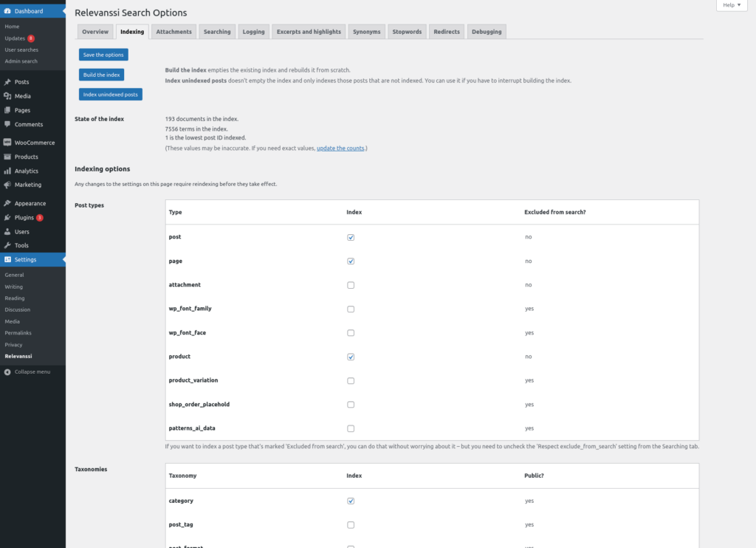Screen dimensions: 756x548
Task: Open Relevanssi settings submenu item
Action: tap(18, 356)
